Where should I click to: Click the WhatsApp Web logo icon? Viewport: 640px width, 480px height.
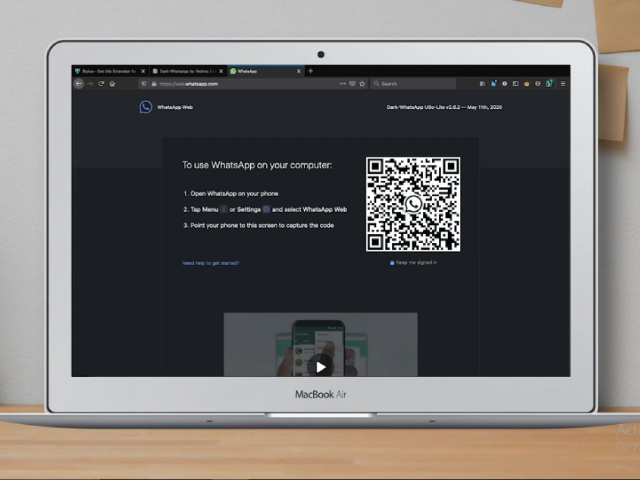point(146,107)
